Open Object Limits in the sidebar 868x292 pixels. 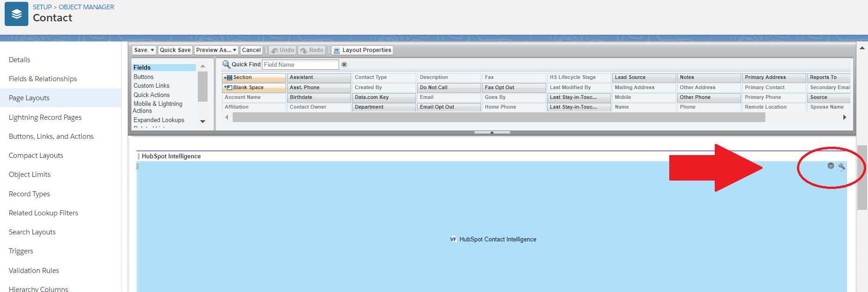point(30,175)
